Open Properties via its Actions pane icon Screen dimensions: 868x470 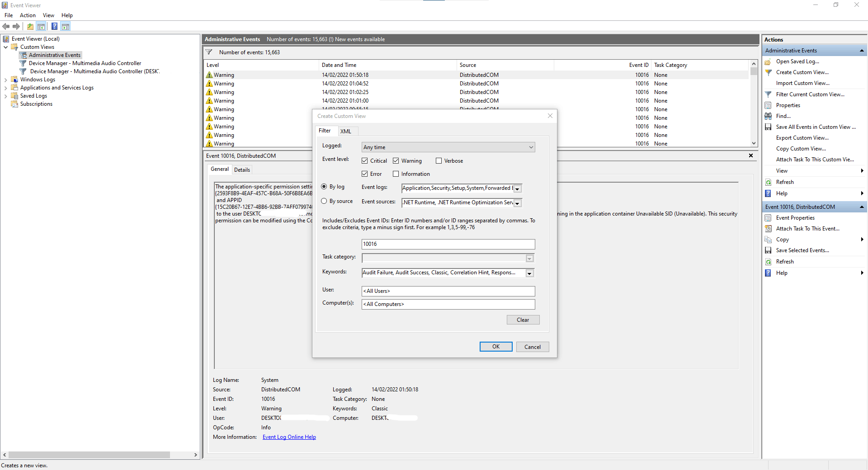[x=768, y=105]
